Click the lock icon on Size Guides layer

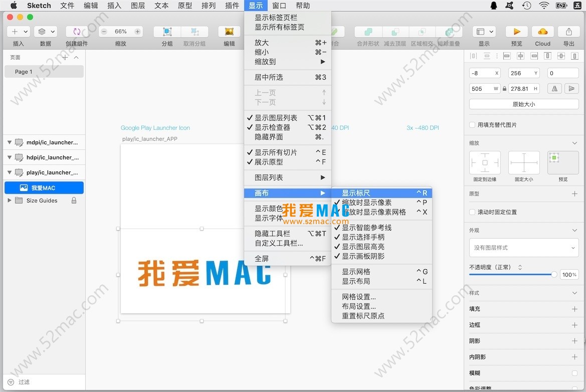74,201
